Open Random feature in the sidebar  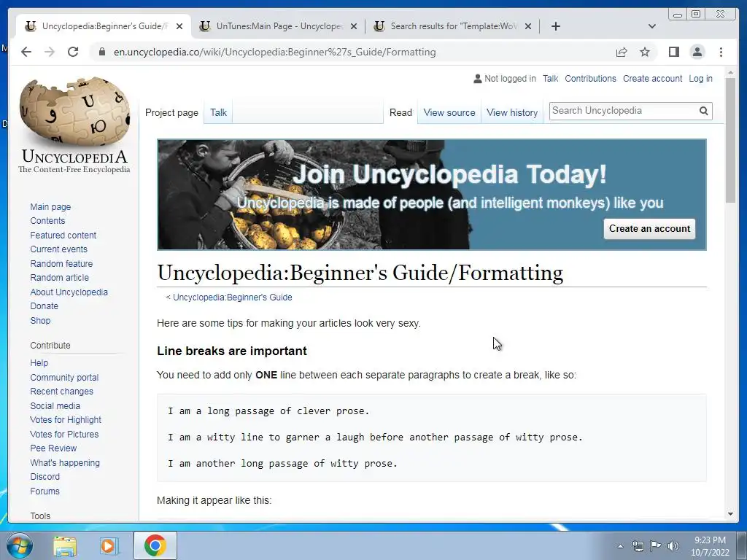[x=61, y=263]
